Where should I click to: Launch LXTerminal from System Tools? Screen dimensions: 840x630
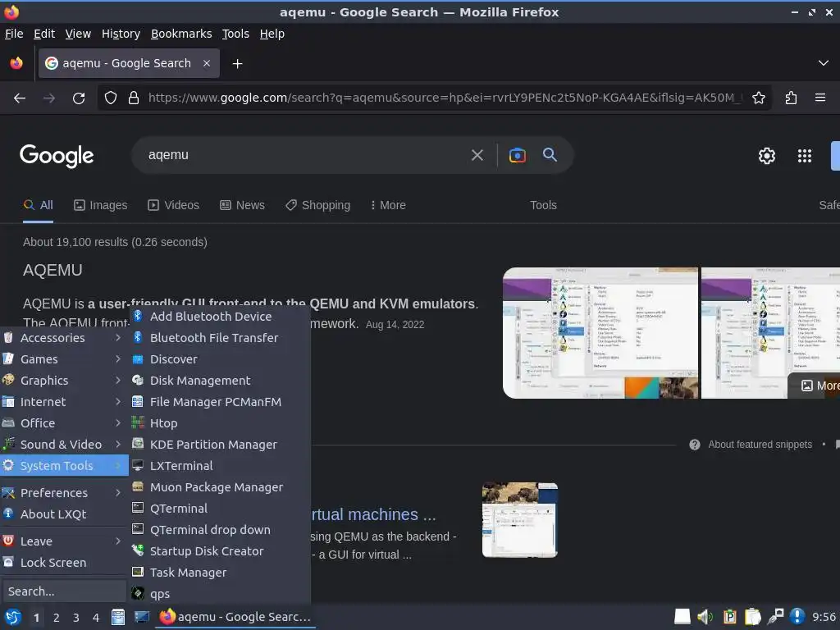[x=220, y=466]
